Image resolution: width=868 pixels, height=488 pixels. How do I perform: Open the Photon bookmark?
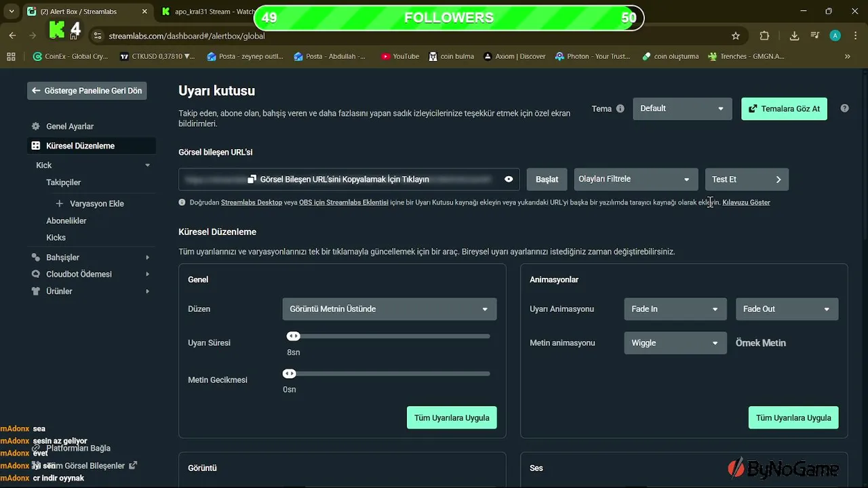coord(592,56)
